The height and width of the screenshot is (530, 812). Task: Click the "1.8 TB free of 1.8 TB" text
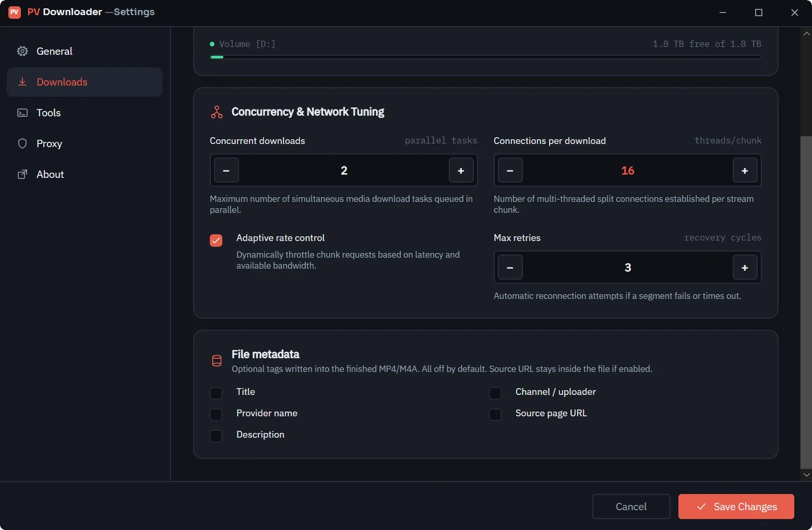(707, 44)
